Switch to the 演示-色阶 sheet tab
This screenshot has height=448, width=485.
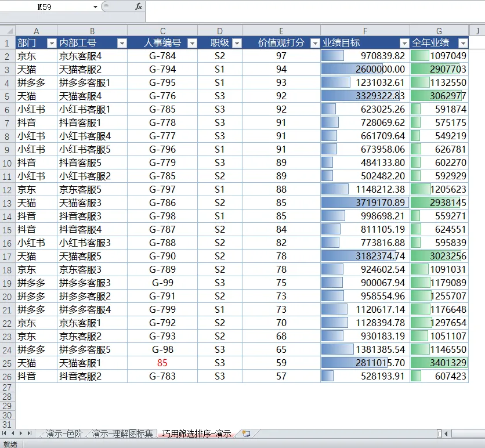(x=64, y=433)
